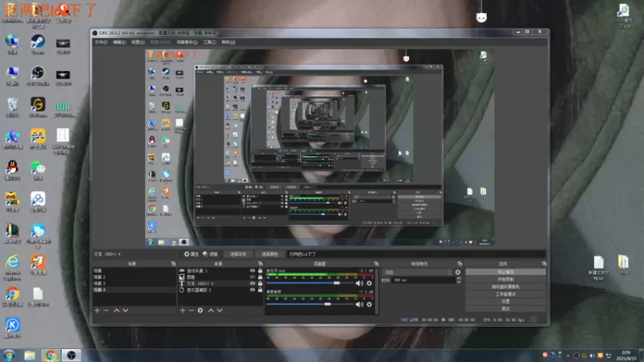This screenshot has height=362, width=644.
Task: Open Mic/Aux audio settings gear
Action: pyautogui.click(x=369, y=283)
